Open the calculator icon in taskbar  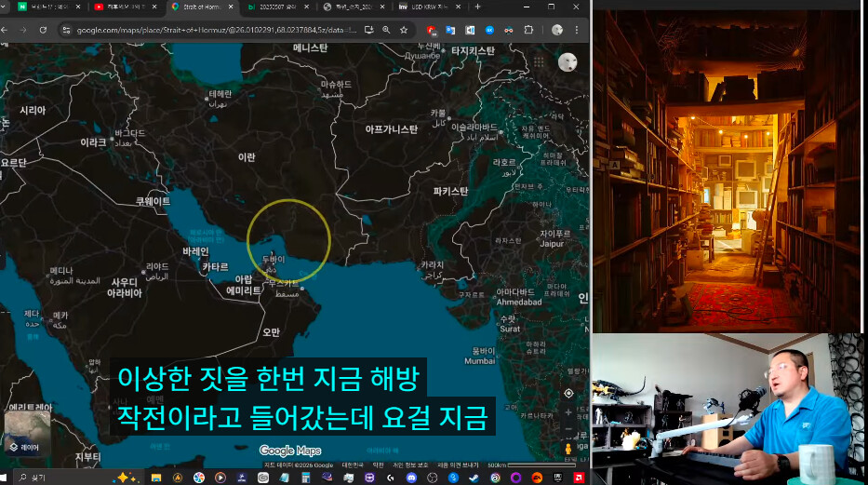pos(305,478)
